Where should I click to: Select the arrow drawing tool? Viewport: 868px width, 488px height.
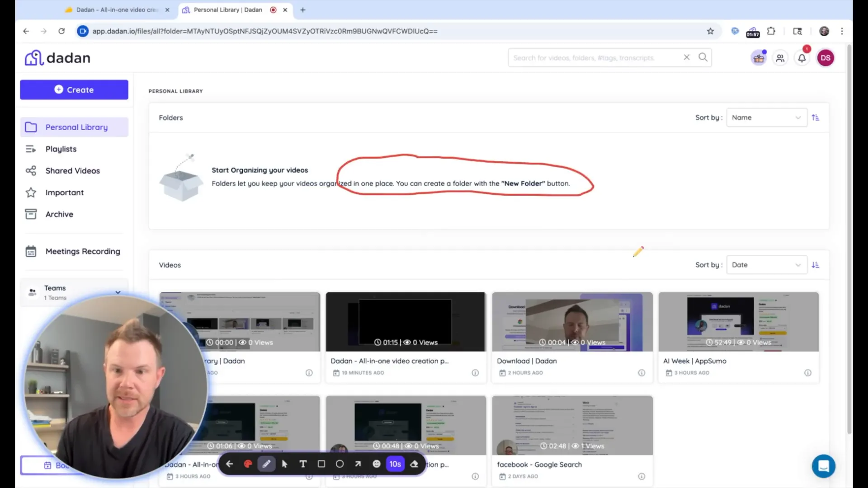[x=358, y=464]
